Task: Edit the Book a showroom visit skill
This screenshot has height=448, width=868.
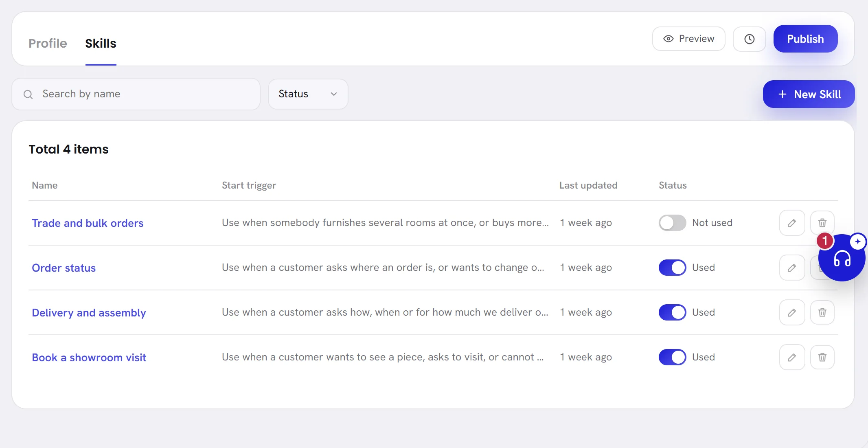Action: tap(792, 357)
